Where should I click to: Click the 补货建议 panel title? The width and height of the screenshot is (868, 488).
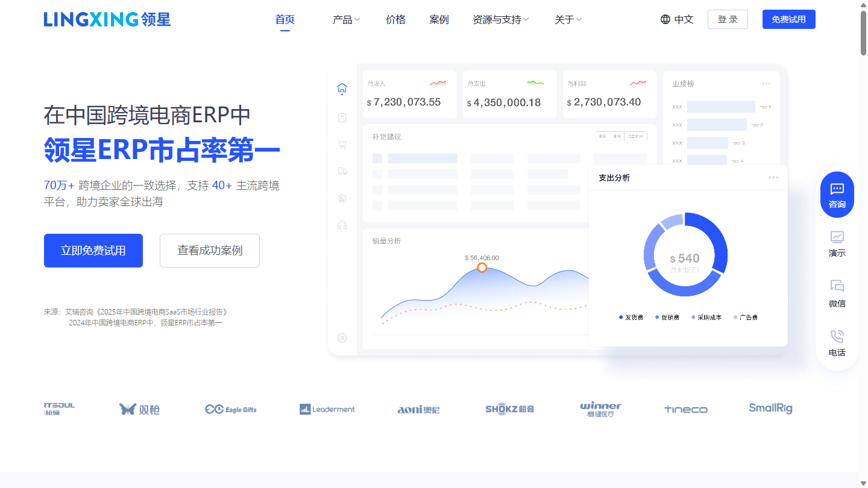[386, 137]
